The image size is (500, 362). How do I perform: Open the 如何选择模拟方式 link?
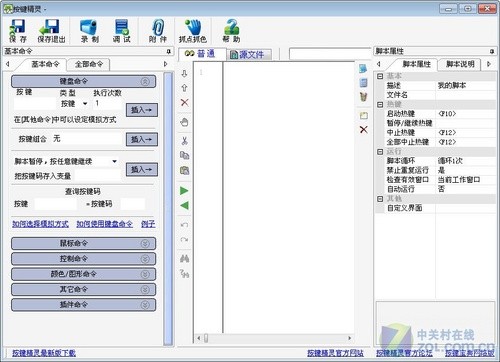40,224
